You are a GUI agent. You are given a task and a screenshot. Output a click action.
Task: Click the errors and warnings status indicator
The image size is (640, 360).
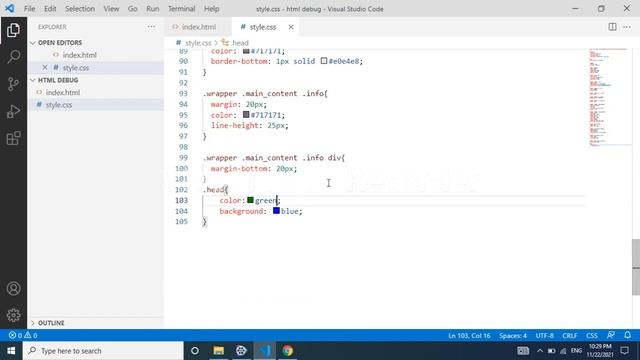pyautogui.click(x=23, y=336)
